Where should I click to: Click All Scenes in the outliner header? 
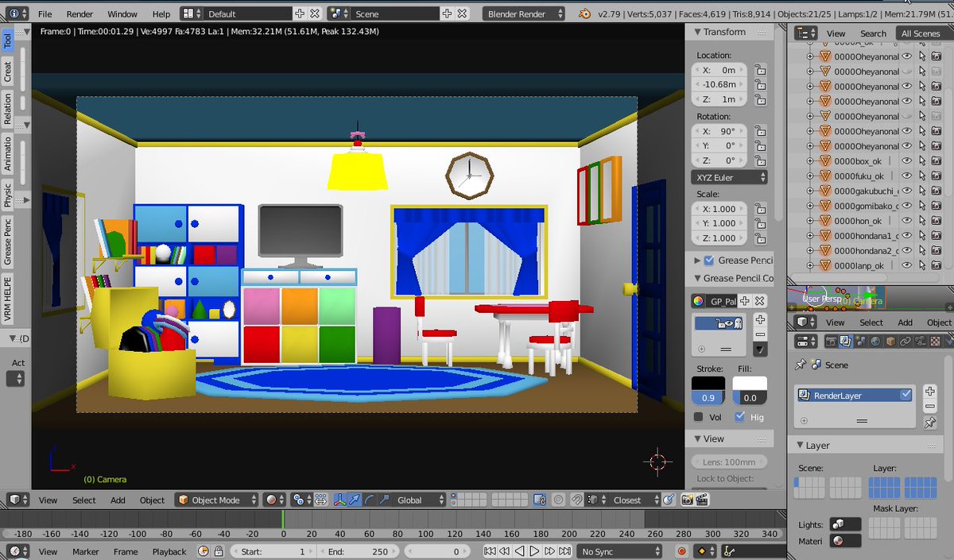pyautogui.click(x=921, y=33)
